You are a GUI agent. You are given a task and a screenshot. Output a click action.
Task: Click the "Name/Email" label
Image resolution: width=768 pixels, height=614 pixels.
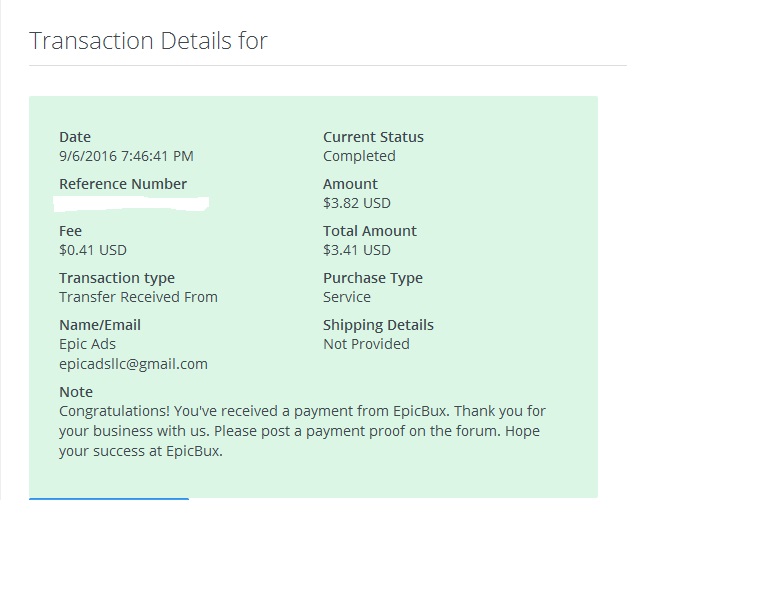pyautogui.click(x=100, y=325)
